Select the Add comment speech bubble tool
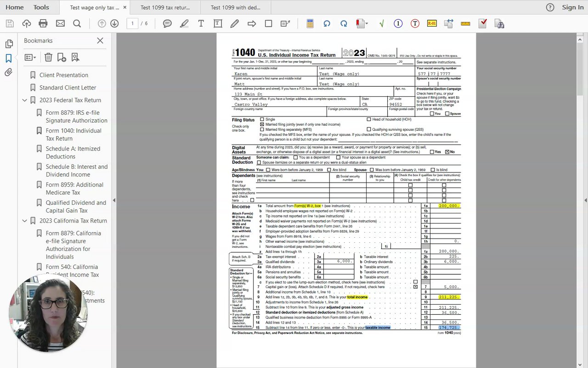 167,23
